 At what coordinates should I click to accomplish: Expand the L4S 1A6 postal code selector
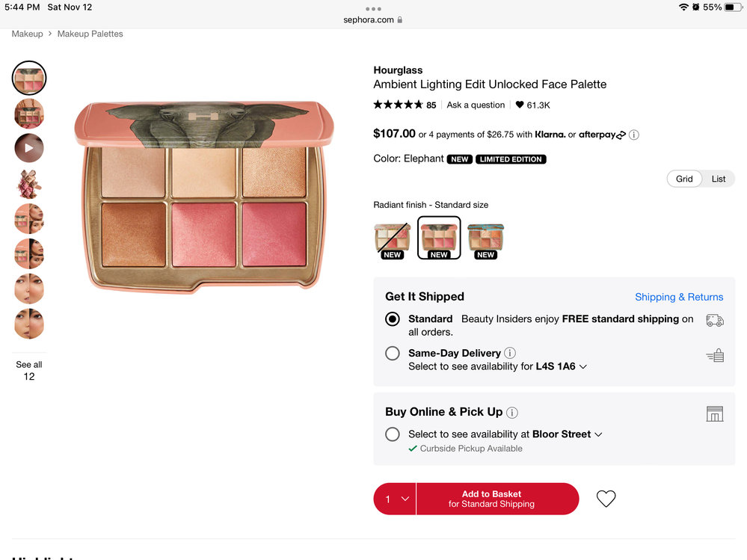(x=583, y=367)
